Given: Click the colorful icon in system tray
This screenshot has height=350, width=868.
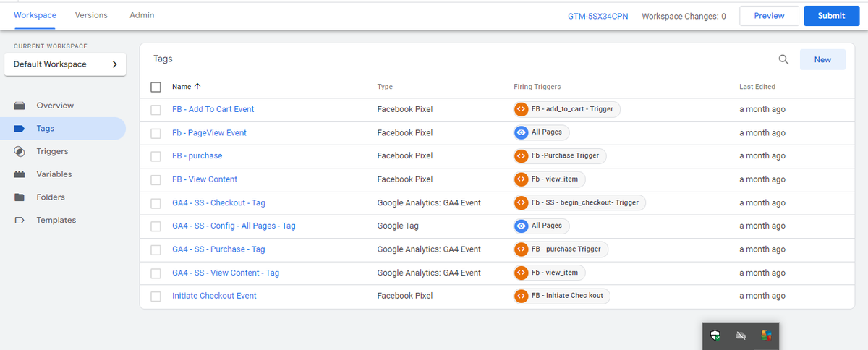Looking at the screenshot, I should (x=766, y=336).
